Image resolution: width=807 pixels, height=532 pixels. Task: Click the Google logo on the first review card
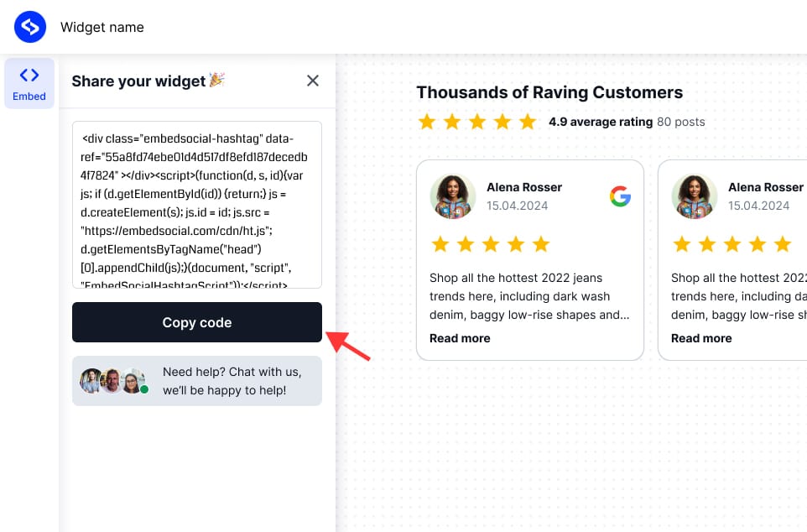(620, 196)
